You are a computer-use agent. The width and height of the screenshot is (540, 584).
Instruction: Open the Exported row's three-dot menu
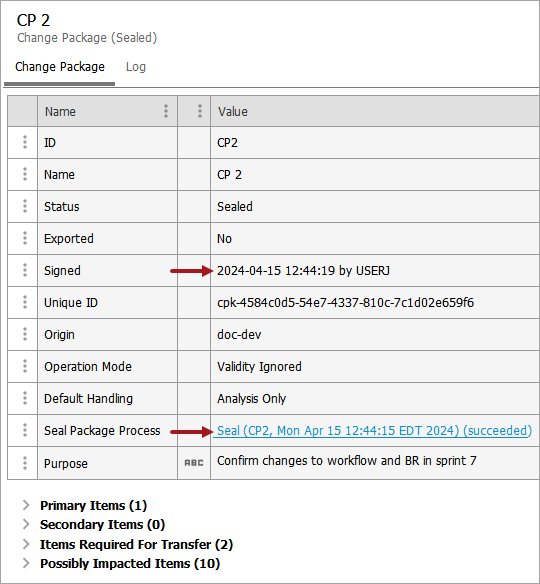(x=25, y=238)
